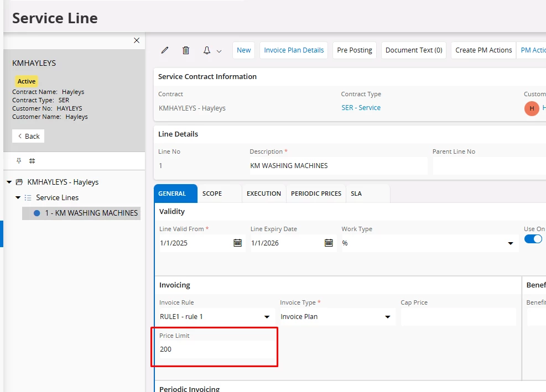Open the PERIODIC PRICES tab
Image resolution: width=546 pixels, height=392 pixels.
(x=316, y=194)
